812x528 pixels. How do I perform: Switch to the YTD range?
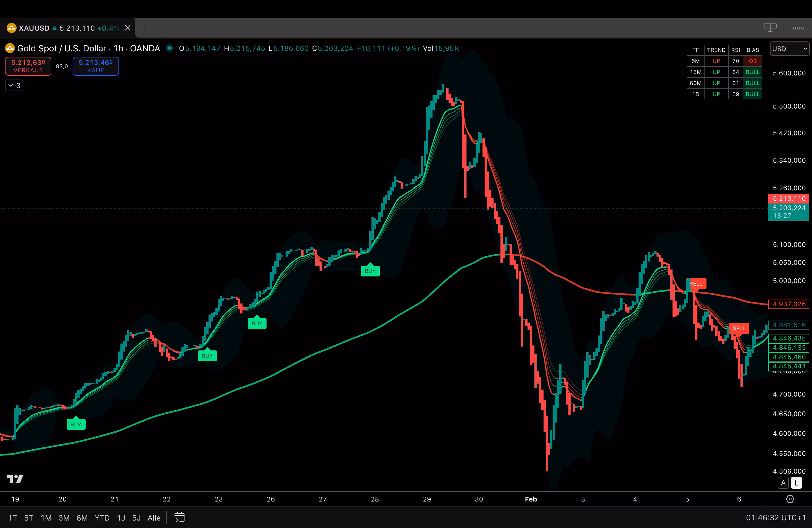(102, 518)
